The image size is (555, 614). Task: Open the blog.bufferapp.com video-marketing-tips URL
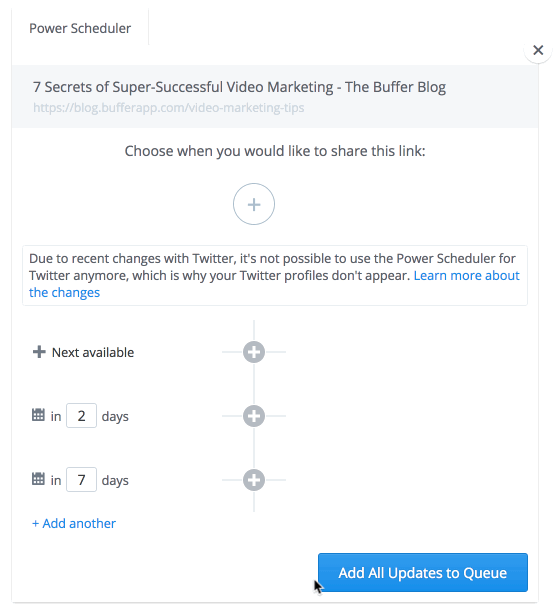[169, 108]
